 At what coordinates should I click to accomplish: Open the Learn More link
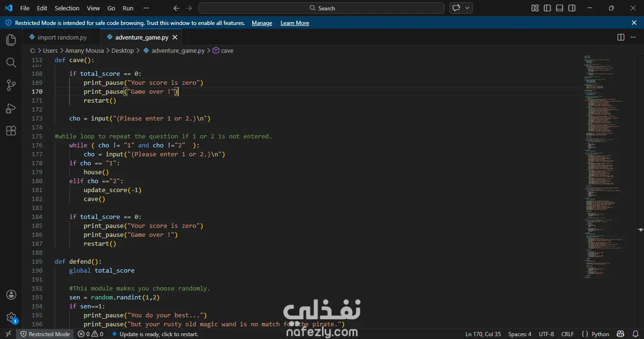tap(295, 23)
